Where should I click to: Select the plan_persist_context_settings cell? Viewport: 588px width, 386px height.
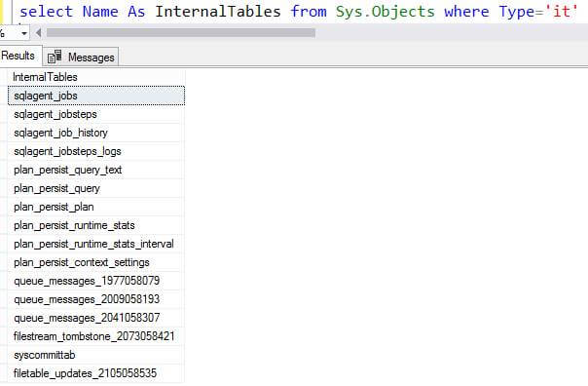[x=96, y=262]
